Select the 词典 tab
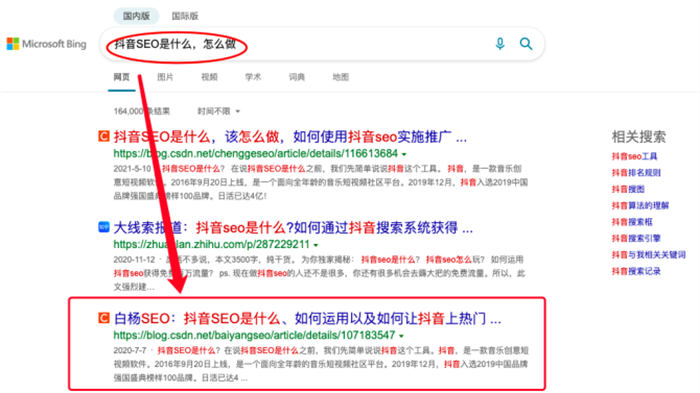 tap(296, 77)
